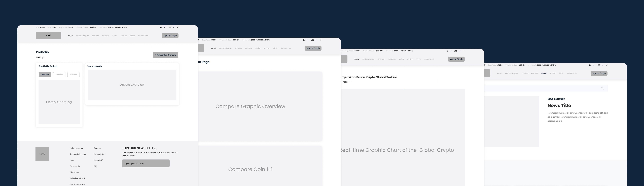The width and height of the screenshot is (644, 186).
Task: Open the USD currency dropdown on Portfolio page
Action: pyautogui.click(x=171, y=28)
